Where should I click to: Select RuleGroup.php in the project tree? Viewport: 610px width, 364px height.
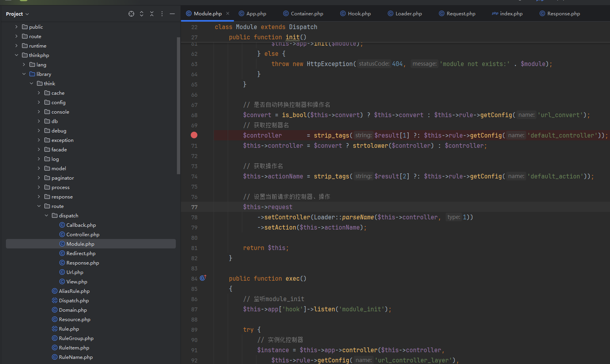click(x=76, y=338)
